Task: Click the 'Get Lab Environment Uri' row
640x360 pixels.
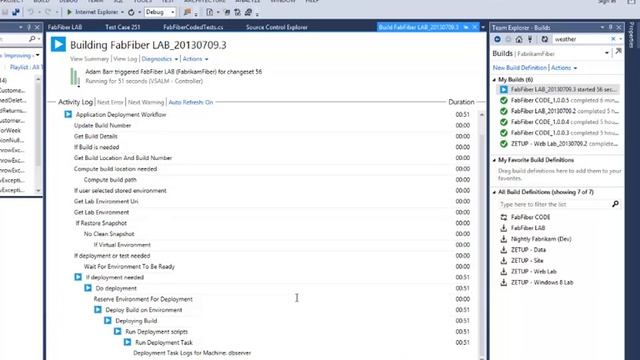Action: (x=106, y=201)
